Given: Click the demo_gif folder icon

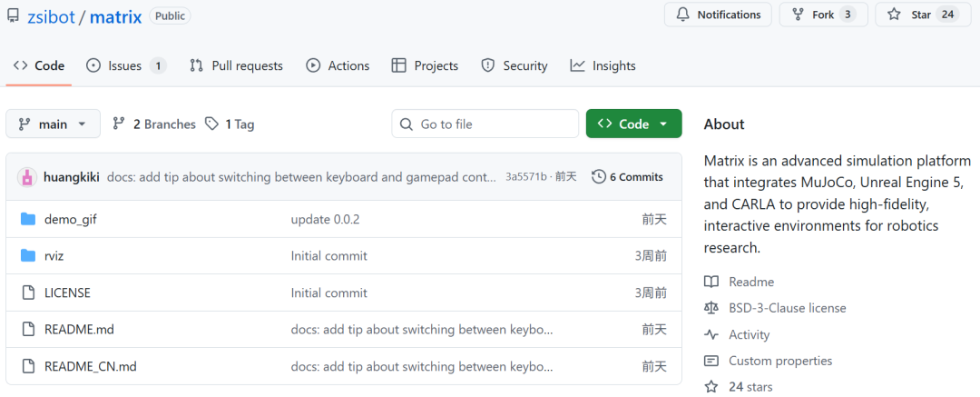Looking at the screenshot, I should pyautogui.click(x=27, y=219).
